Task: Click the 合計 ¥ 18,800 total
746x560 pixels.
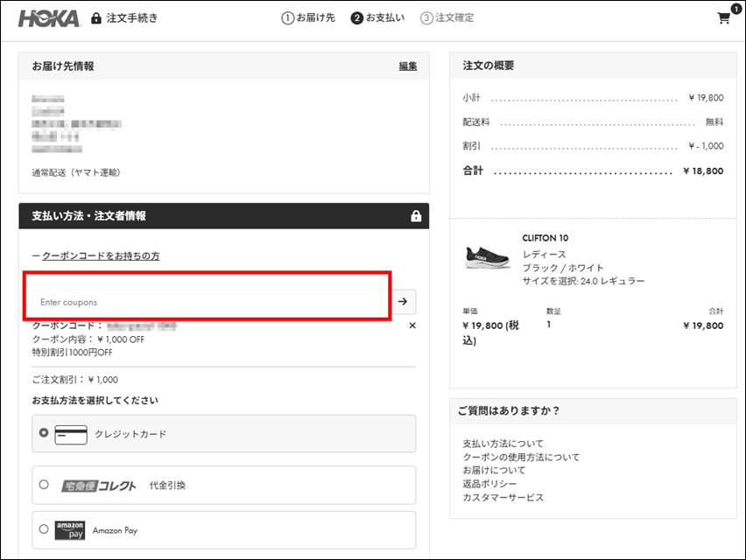Action: tap(593, 171)
